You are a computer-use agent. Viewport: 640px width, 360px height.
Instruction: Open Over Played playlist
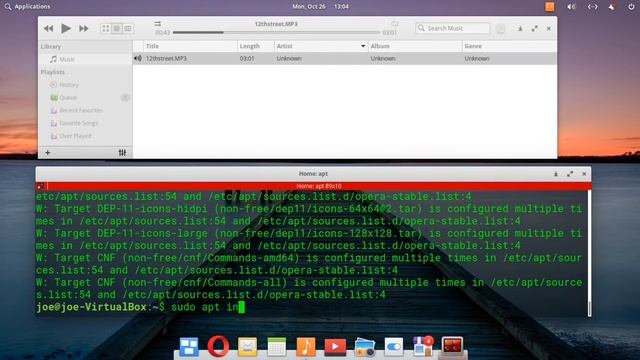click(x=85, y=136)
